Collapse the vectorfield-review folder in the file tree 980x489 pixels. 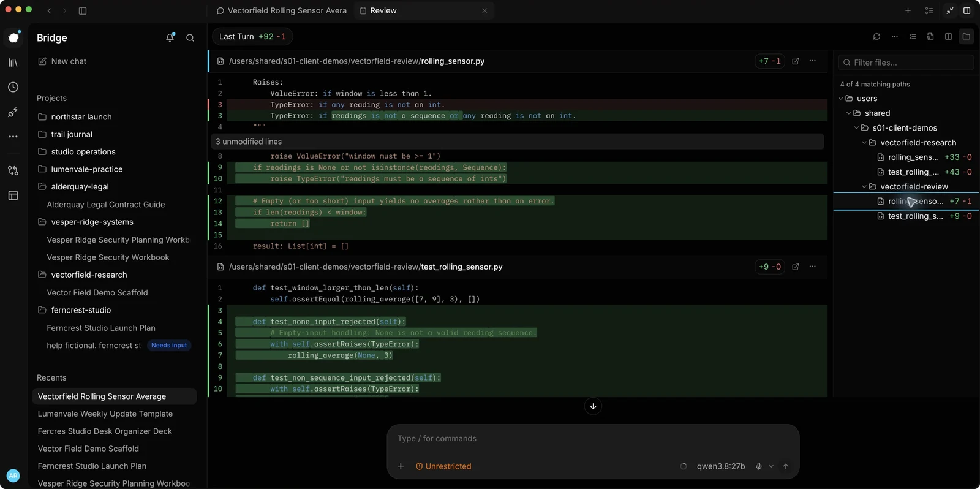865,187
